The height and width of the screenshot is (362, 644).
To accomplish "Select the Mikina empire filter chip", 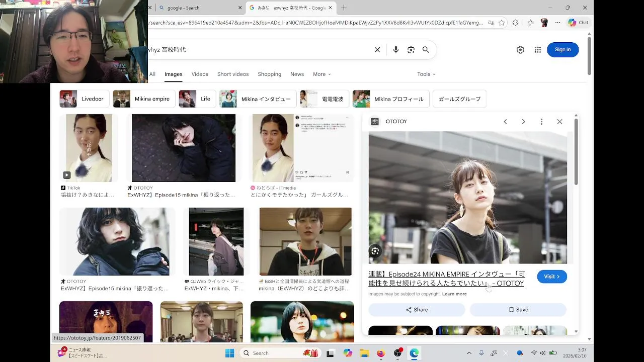I will (x=144, y=99).
